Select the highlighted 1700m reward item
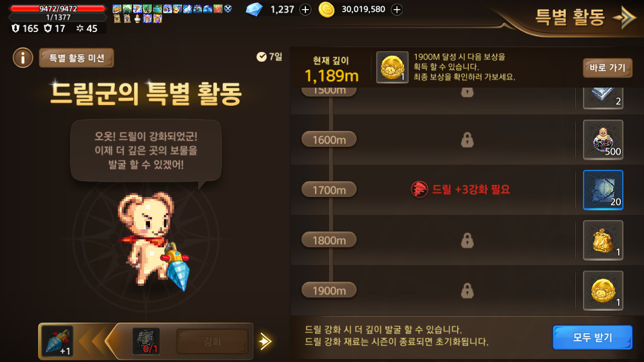The width and height of the screenshot is (644, 362). (603, 190)
